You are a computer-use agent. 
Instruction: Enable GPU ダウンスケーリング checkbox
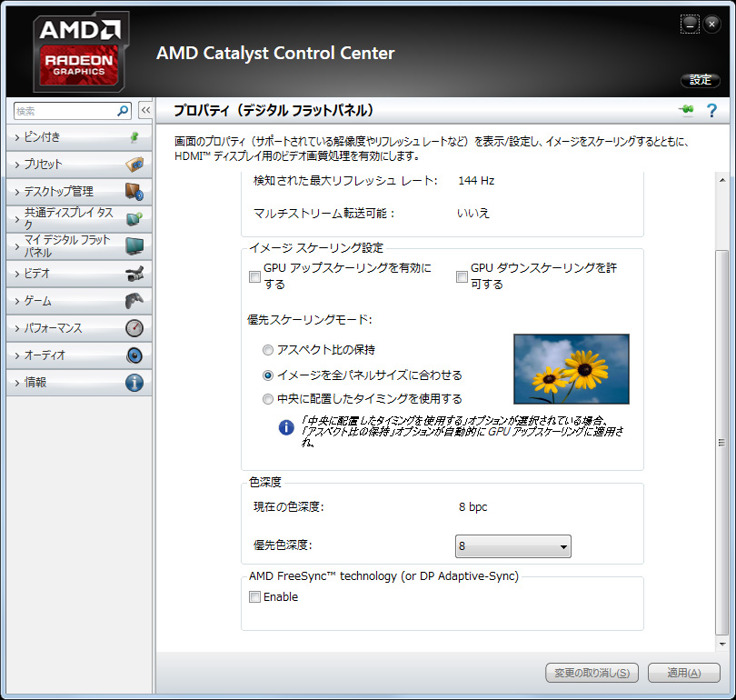coord(462,276)
